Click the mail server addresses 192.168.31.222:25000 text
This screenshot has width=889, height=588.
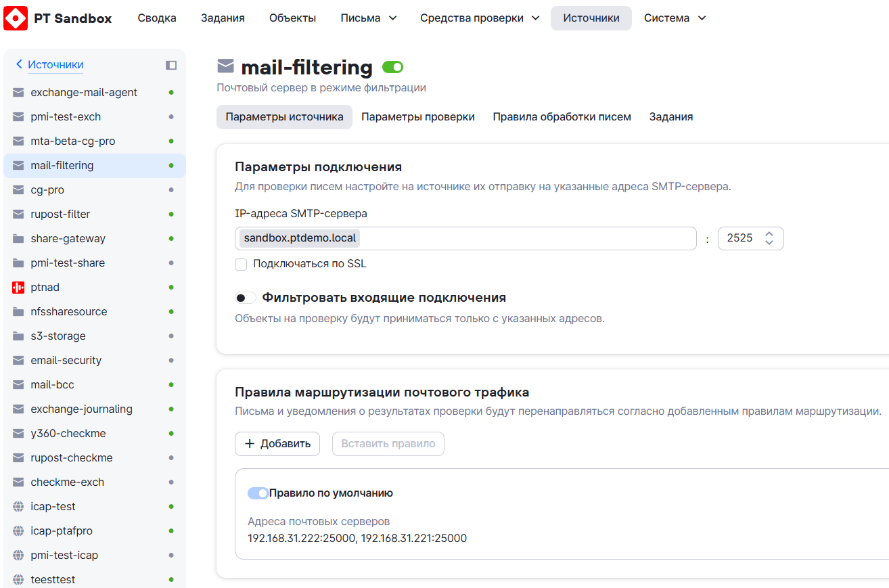[x=357, y=539]
